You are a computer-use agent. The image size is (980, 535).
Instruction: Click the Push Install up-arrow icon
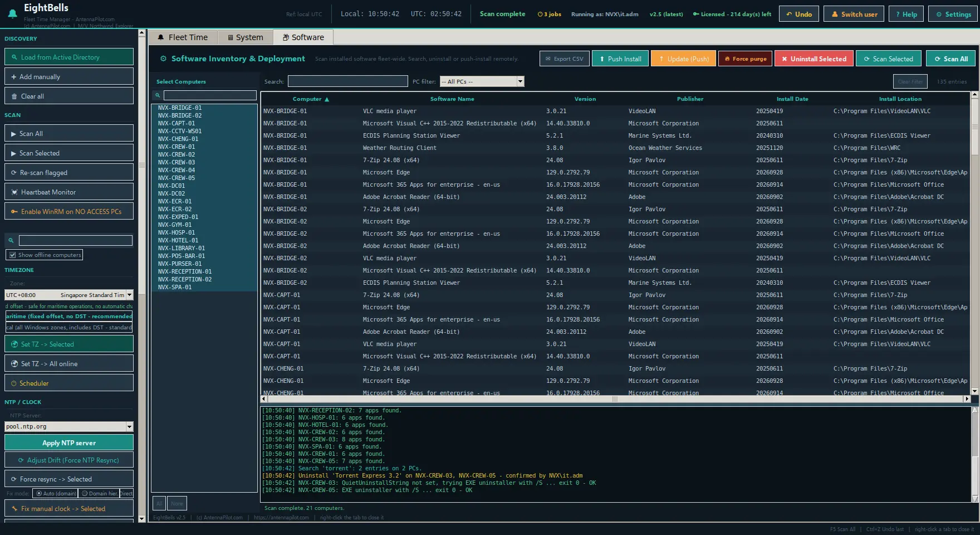coord(602,59)
